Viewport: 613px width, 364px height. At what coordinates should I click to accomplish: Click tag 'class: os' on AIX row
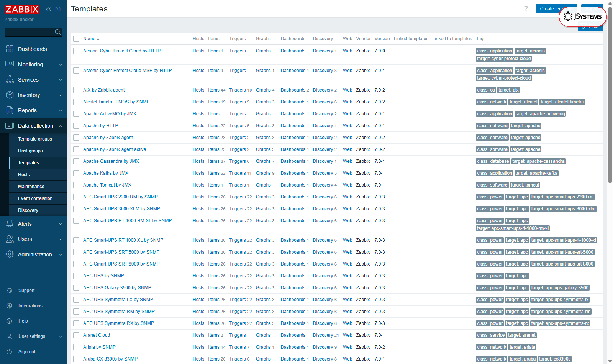486,90
